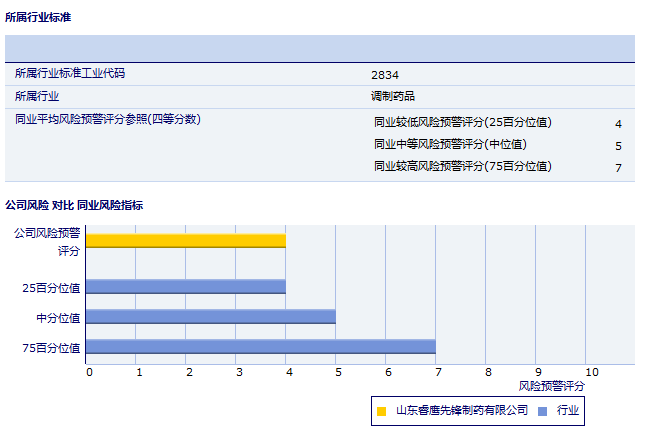Click the blue 中分位值 bar
The width and height of the screenshot is (649, 435).
(211, 317)
